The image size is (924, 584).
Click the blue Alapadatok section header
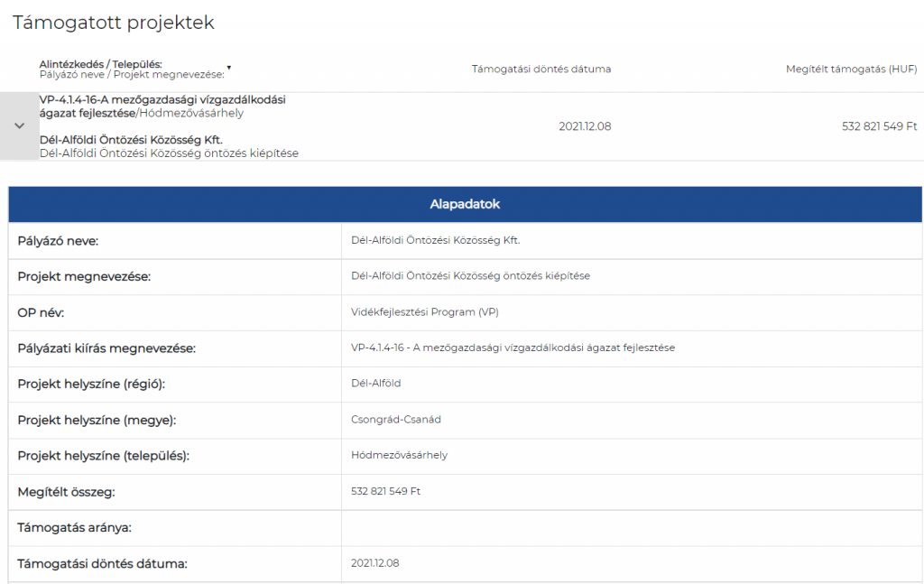[x=465, y=204]
